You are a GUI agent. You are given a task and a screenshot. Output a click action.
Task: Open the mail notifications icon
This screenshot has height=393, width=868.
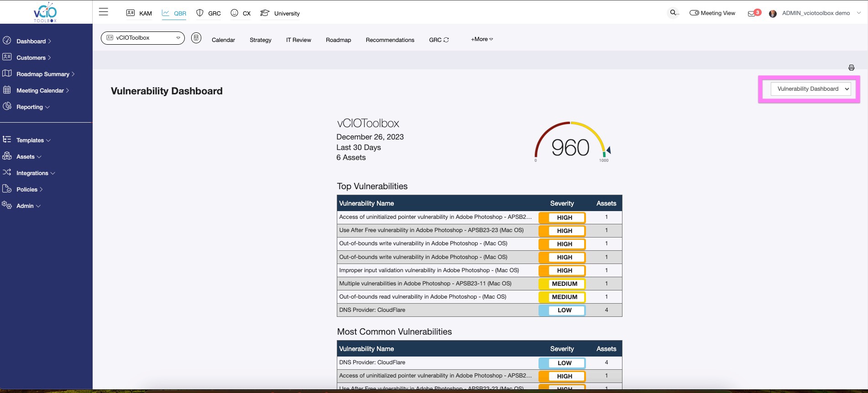coord(751,13)
